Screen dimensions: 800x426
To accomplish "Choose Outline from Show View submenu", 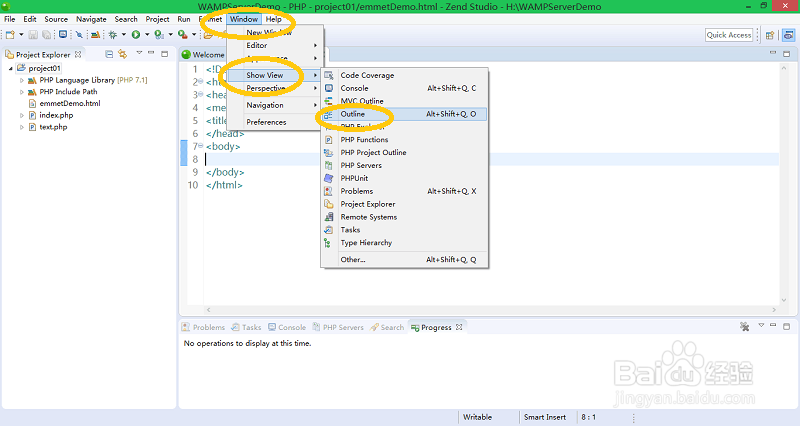I will 405,114.
